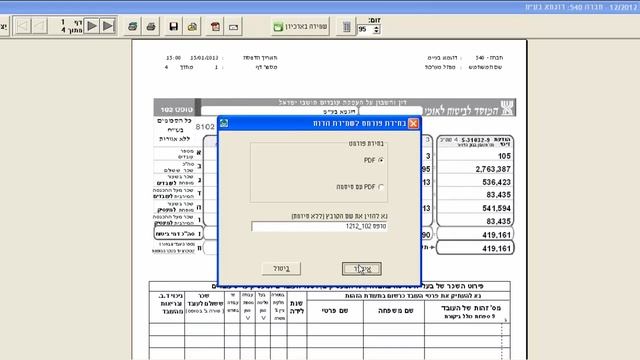Click the value 2,763,387 in the report
The width and height of the screenshot is (640, 360).
493,169
